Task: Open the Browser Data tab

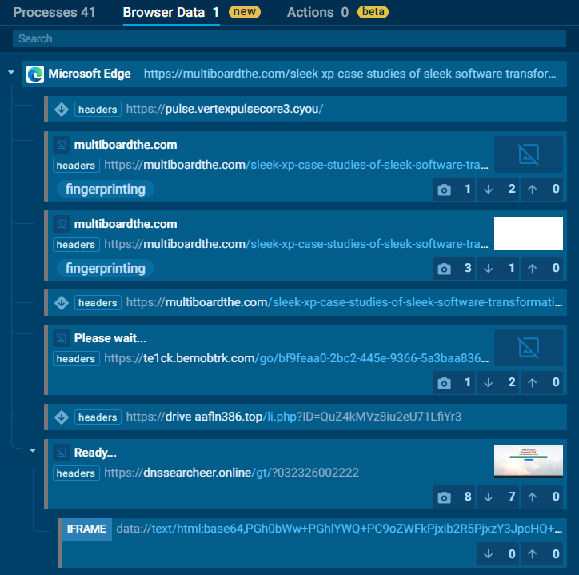Action: pos(171,13)
